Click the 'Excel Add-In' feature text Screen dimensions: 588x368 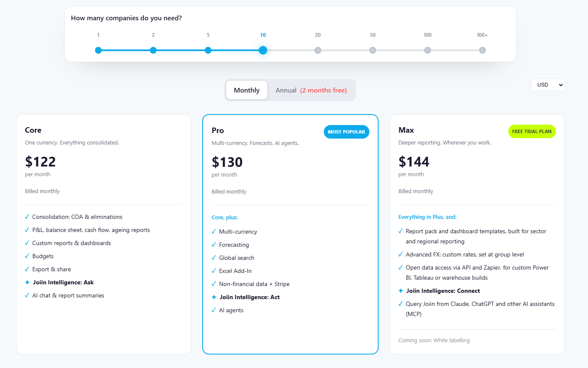pyautogui.click(x=235, y=271)
